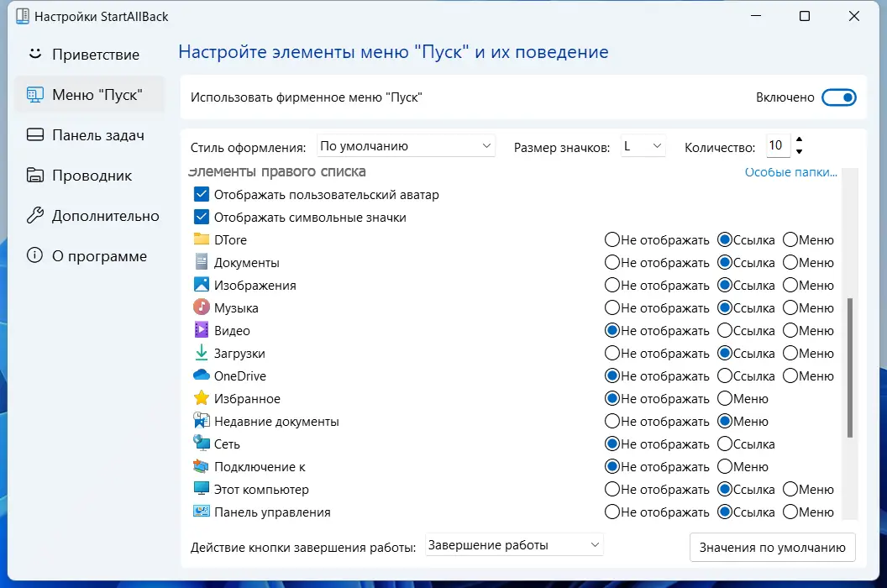Set Сеть to Ссылка
This screenshot has height=588, width=887.
coord(725,444)
